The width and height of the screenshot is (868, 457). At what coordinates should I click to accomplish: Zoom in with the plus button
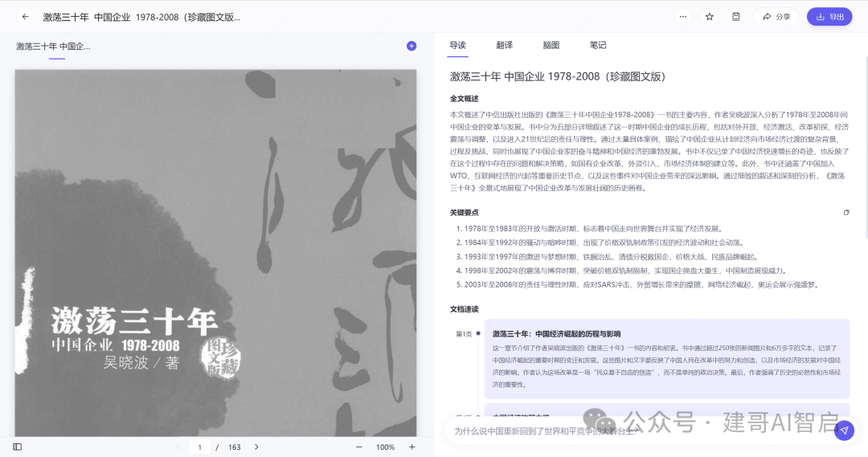411,447
